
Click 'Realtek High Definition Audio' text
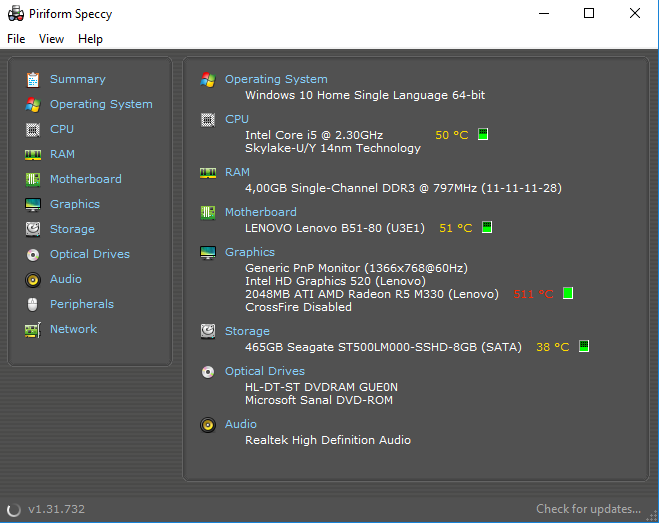click(328, 440)
